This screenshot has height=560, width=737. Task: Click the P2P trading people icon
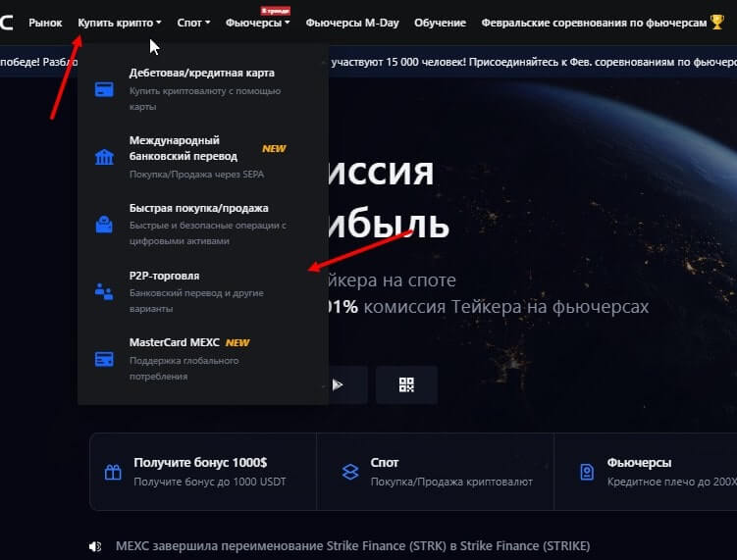click(x=104, y=291)
